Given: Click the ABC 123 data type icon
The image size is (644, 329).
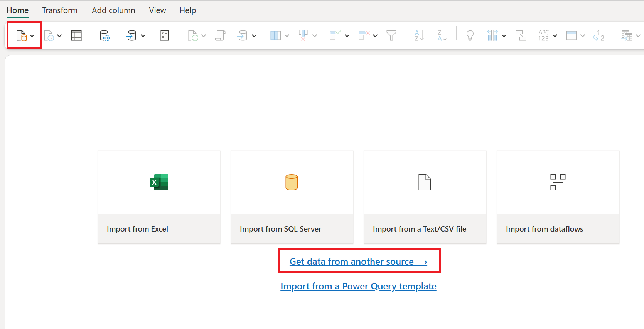Looking at the screenshot, I should pyautogui.click(x=544, y=36).
